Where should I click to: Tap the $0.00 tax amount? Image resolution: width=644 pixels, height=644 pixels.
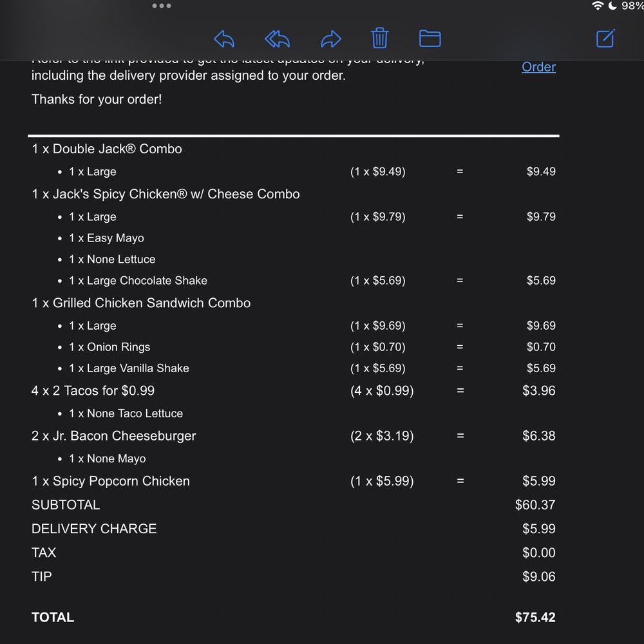[x=539, y=553]
